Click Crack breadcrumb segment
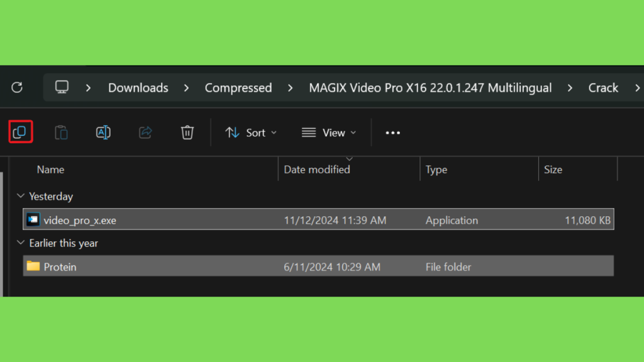The image size is (644, 362). pos(603,88)
